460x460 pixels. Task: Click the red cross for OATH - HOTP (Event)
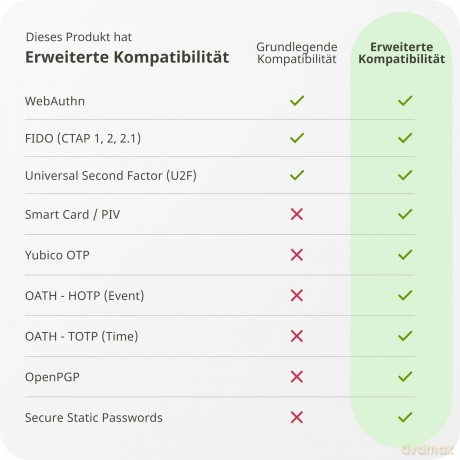(x=297, y=295)
